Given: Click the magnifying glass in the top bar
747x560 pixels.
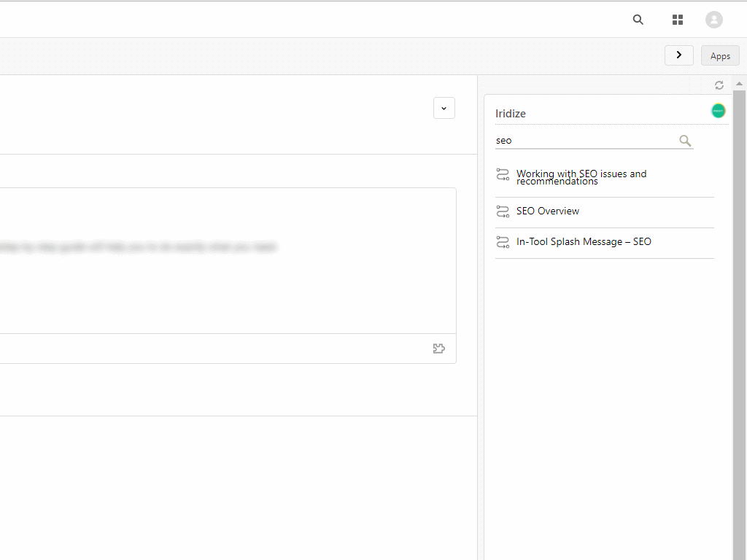Looking at the screenshot, I should click(x=638, y=20).
